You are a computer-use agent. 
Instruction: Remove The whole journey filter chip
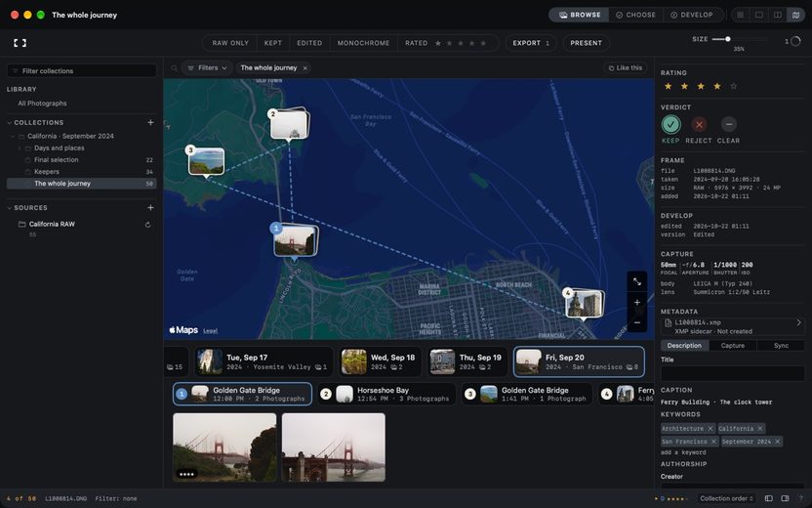tap(305, 68)
